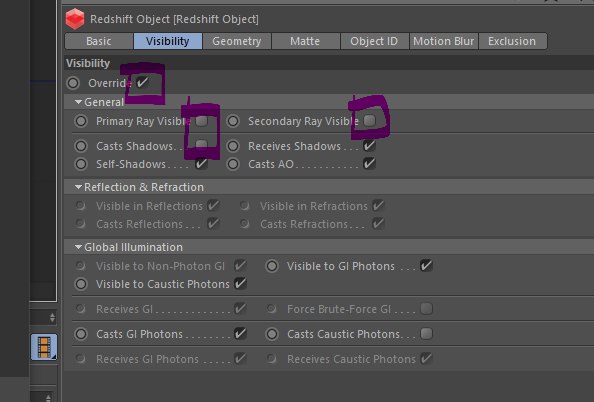Enable Secondary Ray Visible checkbox

(x=369, y=121)
